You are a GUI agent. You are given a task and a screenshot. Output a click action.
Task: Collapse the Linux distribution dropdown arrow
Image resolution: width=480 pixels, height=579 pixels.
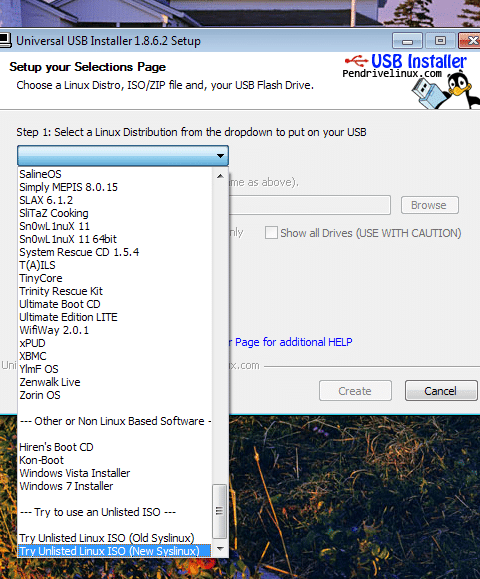tap(220, 155)
